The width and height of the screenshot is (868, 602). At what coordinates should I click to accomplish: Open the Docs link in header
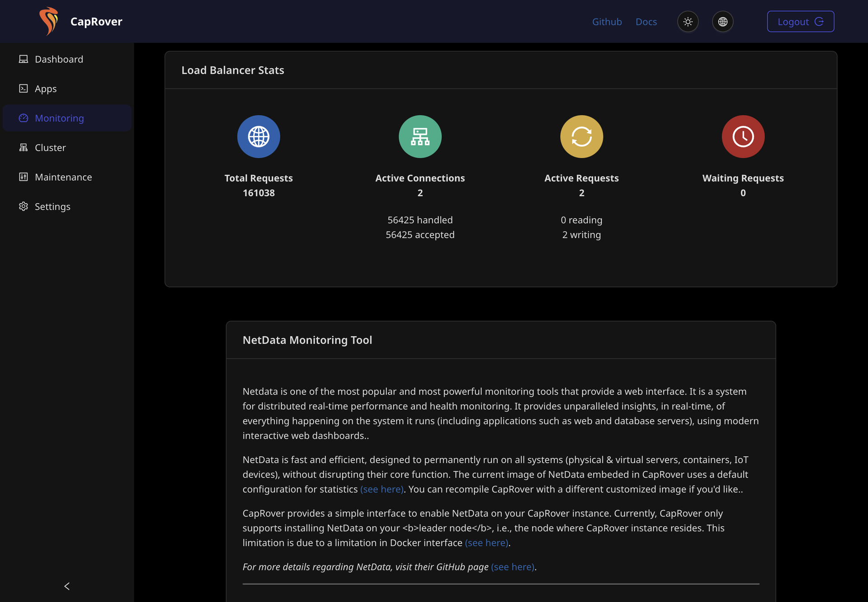(x=646, y=22)
